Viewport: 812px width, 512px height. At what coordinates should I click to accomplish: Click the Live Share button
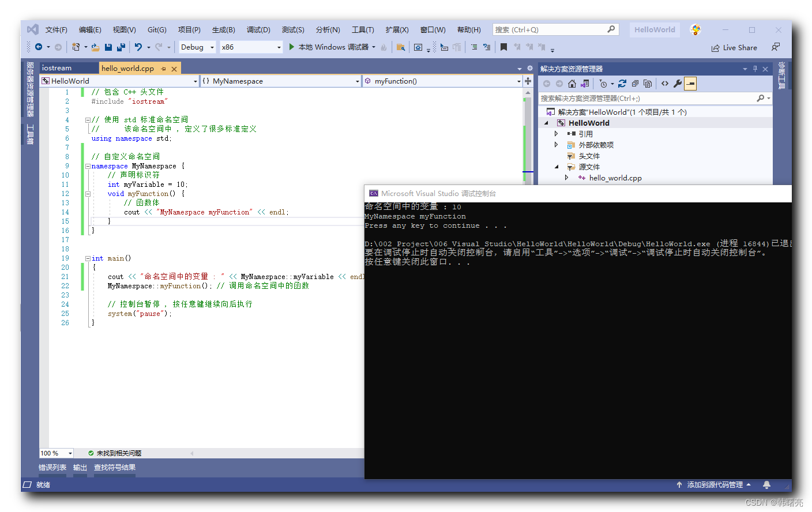coord(734,48)
